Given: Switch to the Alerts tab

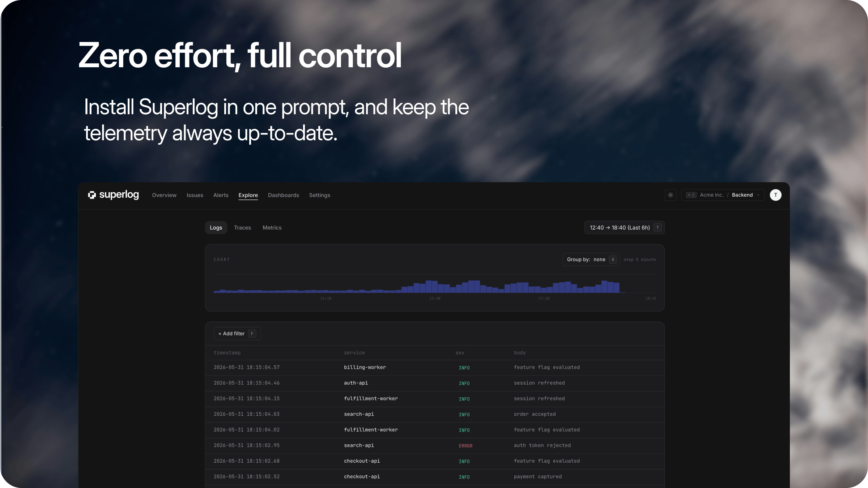Looking at the screenshot, I should coord(221,195).
